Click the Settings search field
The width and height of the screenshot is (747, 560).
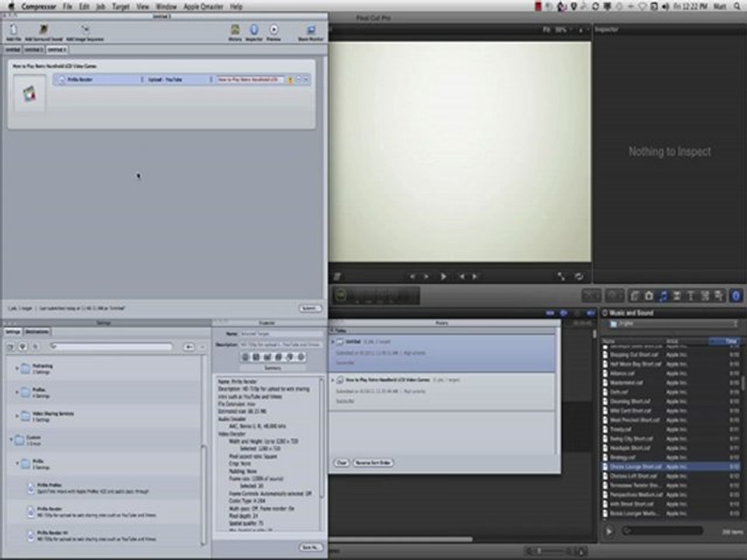tap(111, 347)
